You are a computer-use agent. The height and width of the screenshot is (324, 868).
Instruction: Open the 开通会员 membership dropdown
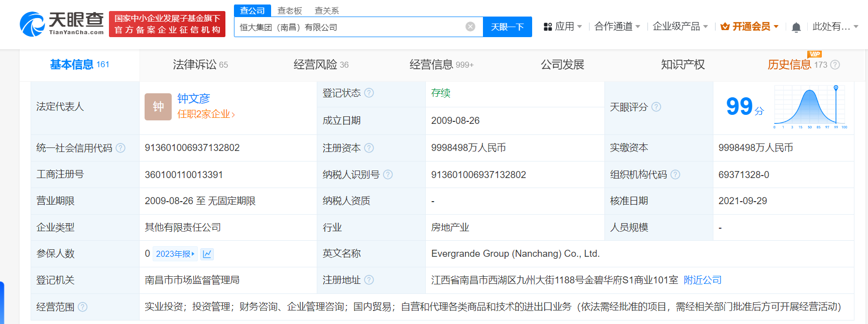tap(750, 27)
